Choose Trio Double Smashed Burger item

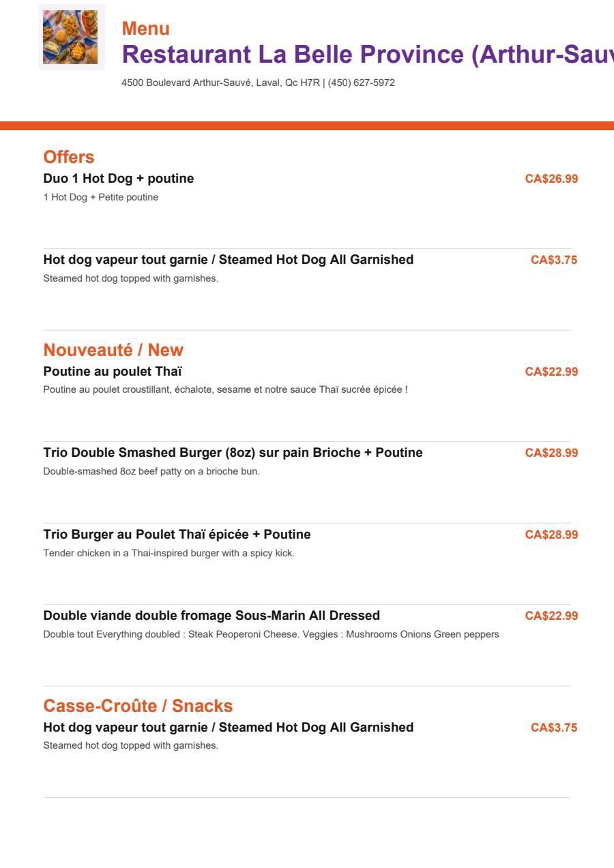(233, 453)
